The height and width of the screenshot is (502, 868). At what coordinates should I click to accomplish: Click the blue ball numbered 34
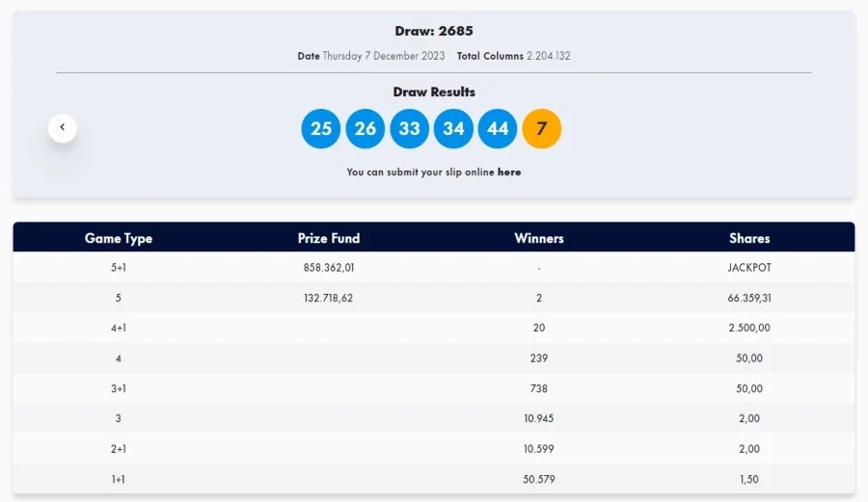tap(453, 129)
